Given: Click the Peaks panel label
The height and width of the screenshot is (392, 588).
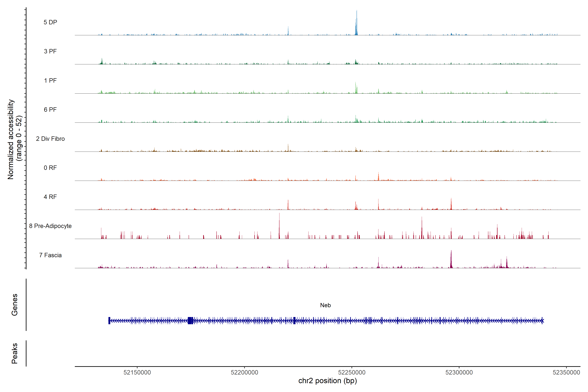Looking at the screenshot, I should point(15,353).
